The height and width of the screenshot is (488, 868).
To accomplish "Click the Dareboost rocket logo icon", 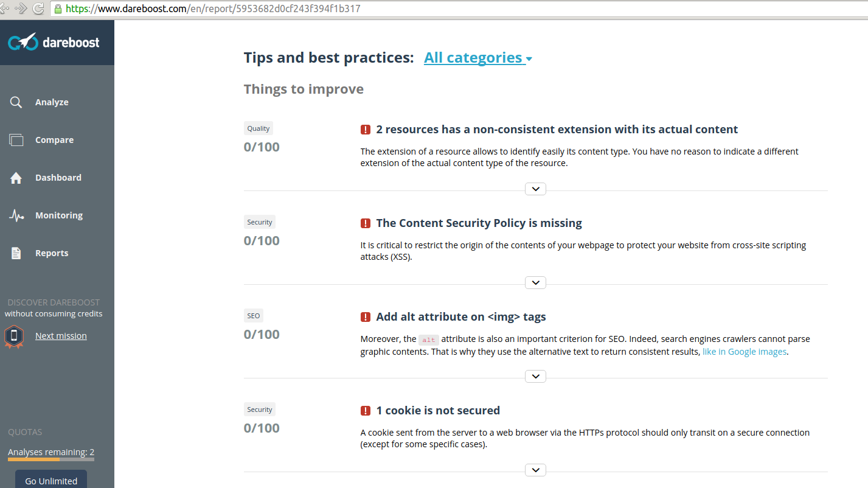I will 23,42.
